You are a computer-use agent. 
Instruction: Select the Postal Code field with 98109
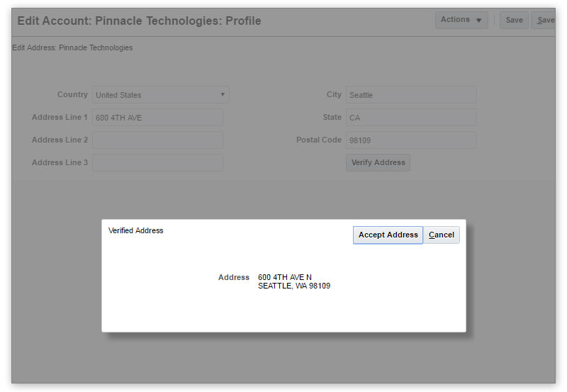click(410, 140)
